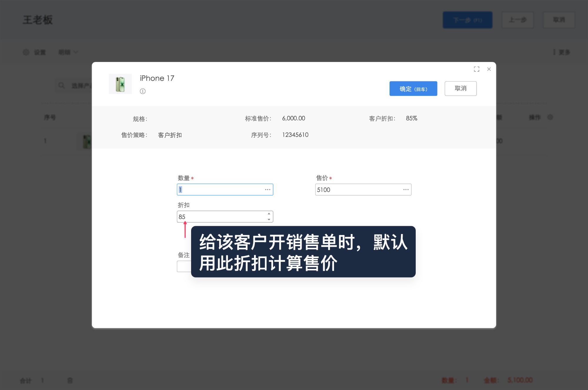Open the table column settings gear beside 操作
The width and height of the screenshot is (588, 390).
550,117
